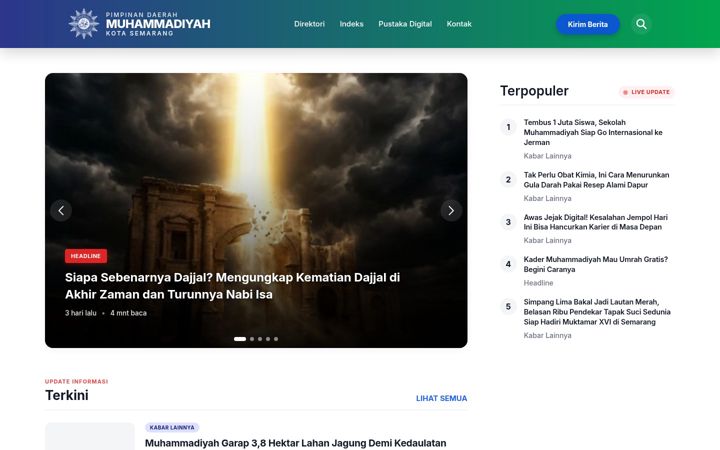Open the Indeks menu item
The height and width of the screenshot is (450, 720).
click(351, 24)
